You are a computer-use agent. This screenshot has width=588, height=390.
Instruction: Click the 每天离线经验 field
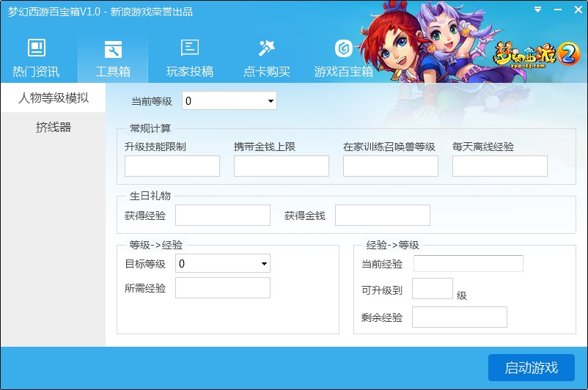[500, 166]
